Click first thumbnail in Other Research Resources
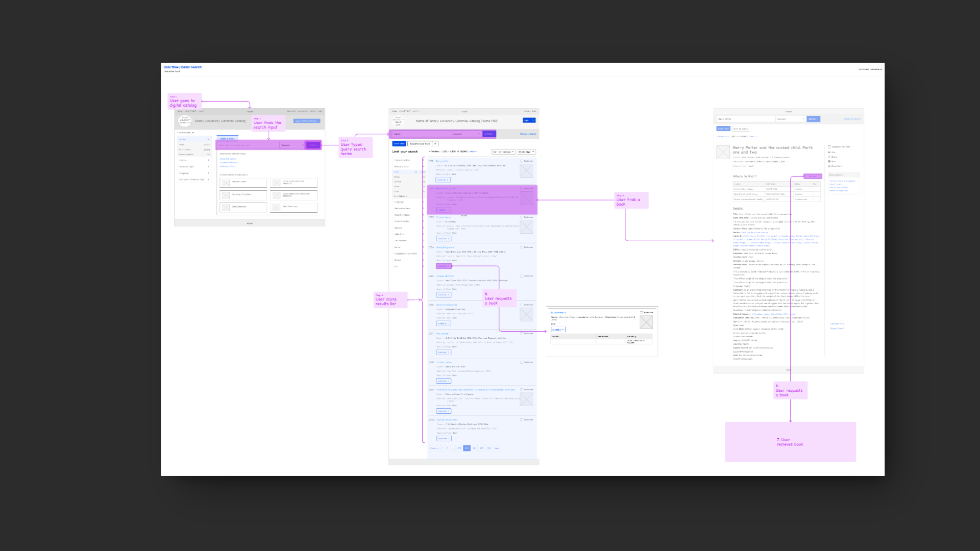 pos(226,183)
